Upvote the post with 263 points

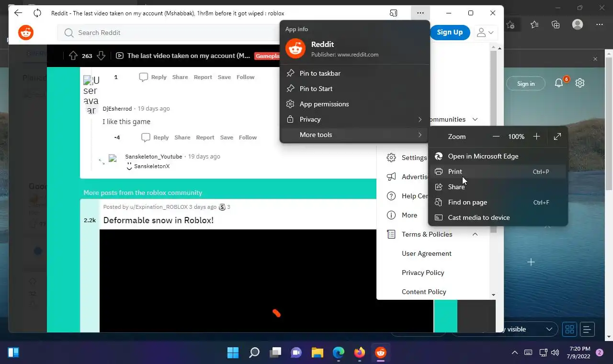click(73, 56)
